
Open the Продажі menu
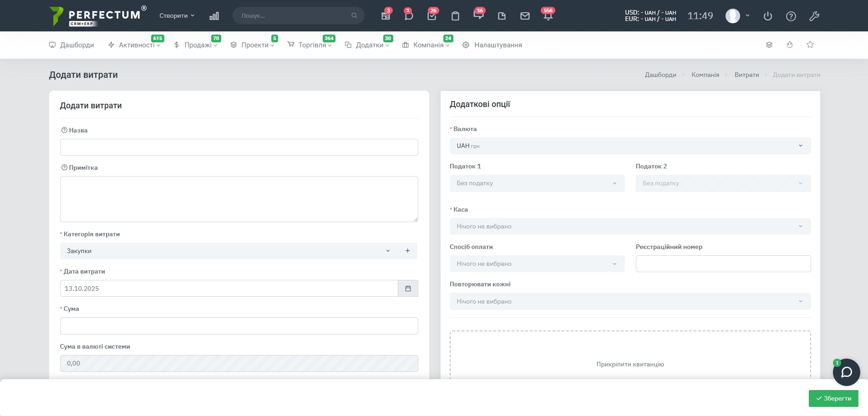coord(198,45)
